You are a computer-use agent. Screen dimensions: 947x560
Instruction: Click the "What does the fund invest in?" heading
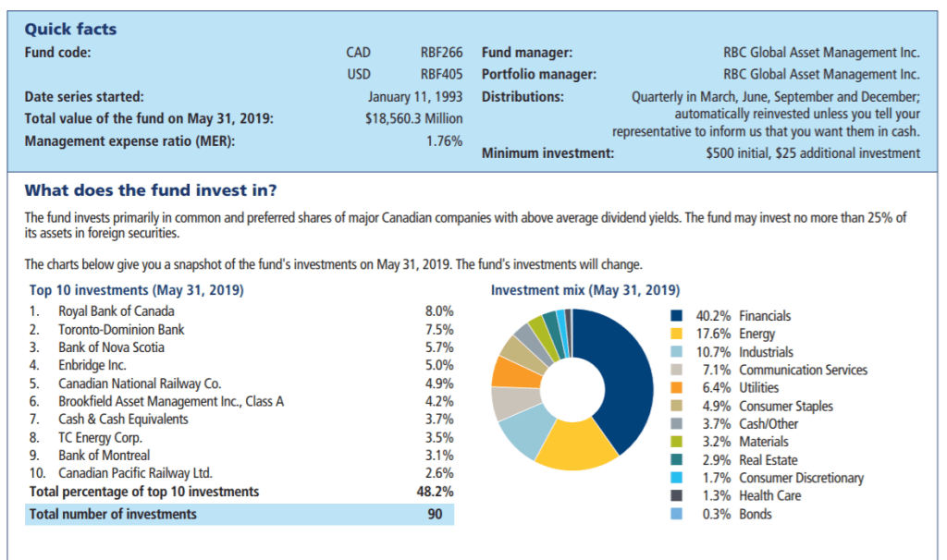tap(150, 191)
